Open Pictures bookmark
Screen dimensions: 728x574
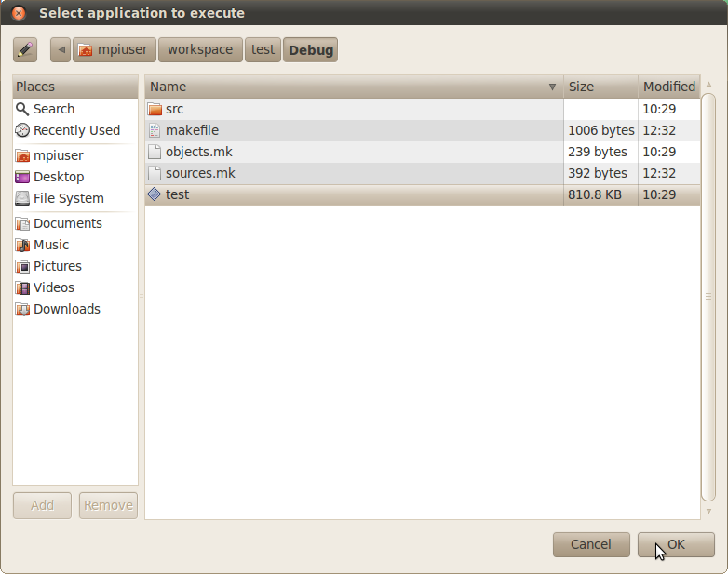(75, 266)
